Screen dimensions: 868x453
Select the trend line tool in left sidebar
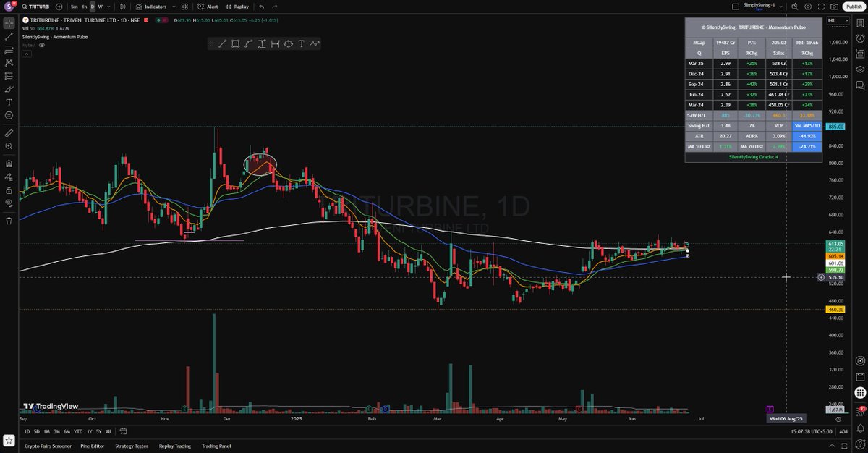tap(9, 35)
